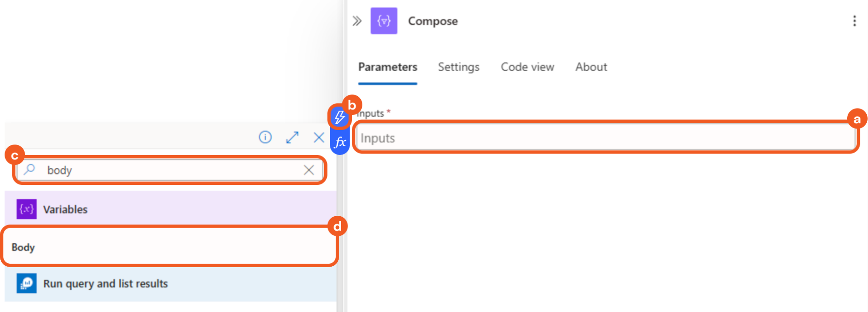Click into the Inputs field
The width and height of the screenshot is (868, 312).
(x=605, y=138)
